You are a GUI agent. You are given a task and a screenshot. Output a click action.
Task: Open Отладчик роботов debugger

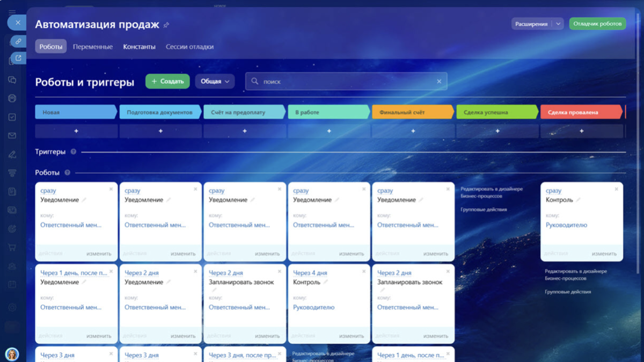pyautogui.click(x=597, y=24)
